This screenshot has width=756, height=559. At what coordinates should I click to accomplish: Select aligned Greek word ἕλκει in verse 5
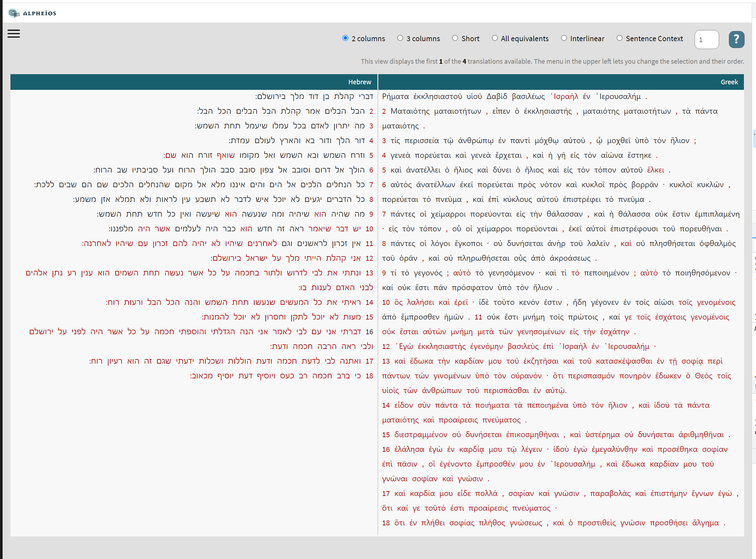[656, 170]
